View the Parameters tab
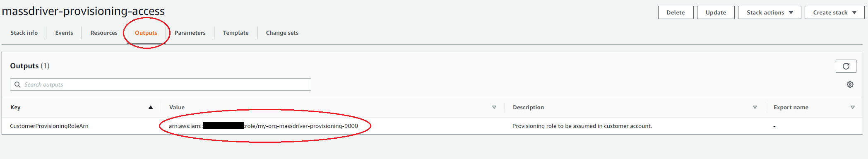 coord(190,33)
